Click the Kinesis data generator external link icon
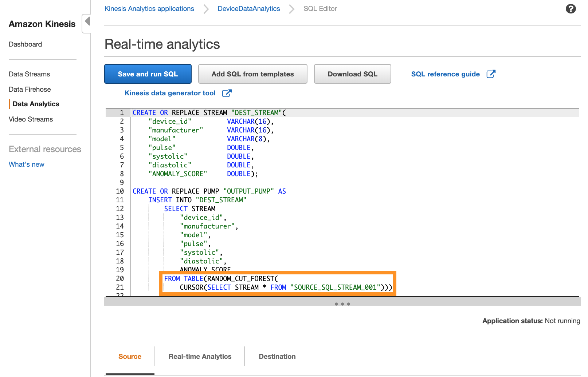 coord(227,93)
